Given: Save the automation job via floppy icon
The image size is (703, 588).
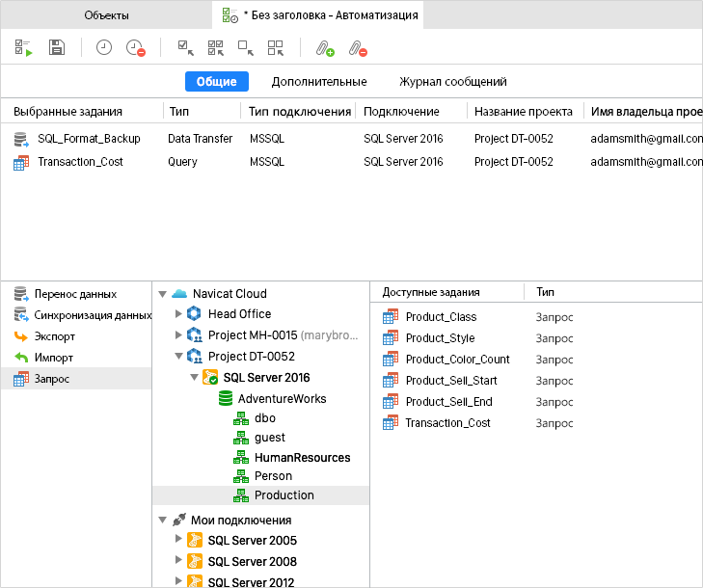Looking at the screenshot, I should (x=57, y=47).
